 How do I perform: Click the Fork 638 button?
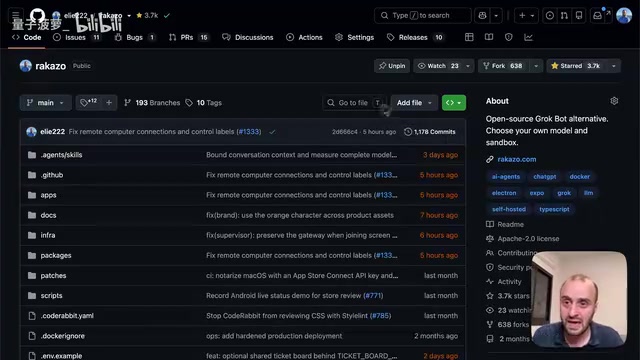pos(503,66)
